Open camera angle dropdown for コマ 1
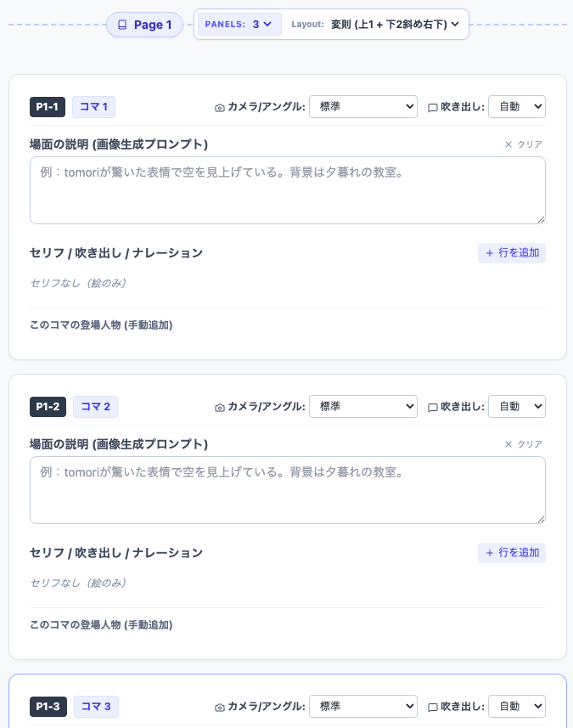The height and width of the screenshot is (728, 573). [x=362, y=107]
